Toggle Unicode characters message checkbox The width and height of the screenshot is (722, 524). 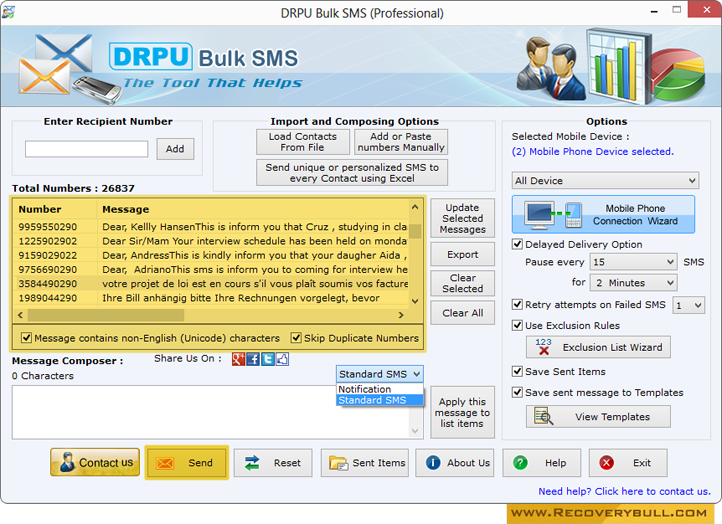[x=26, y=338]
